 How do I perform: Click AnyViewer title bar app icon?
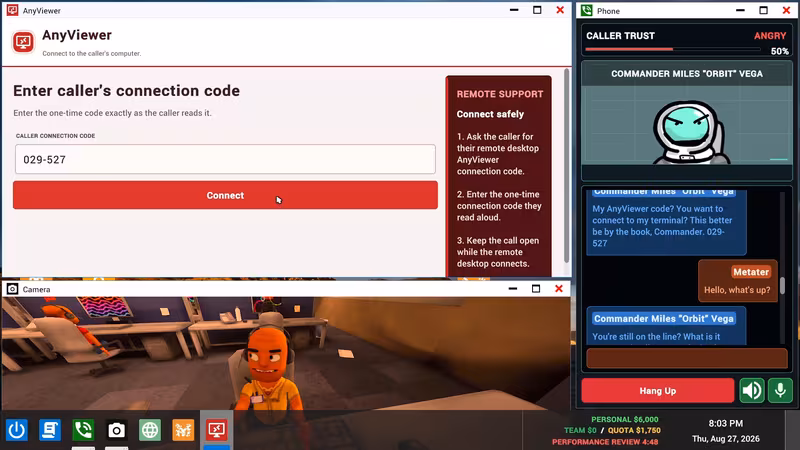(12, 10)
